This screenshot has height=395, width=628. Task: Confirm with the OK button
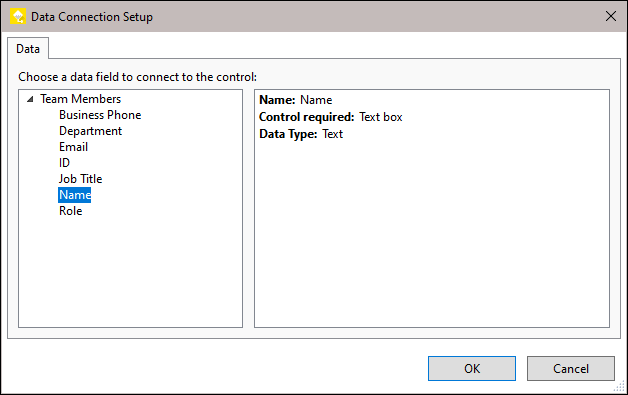(472, 369)
